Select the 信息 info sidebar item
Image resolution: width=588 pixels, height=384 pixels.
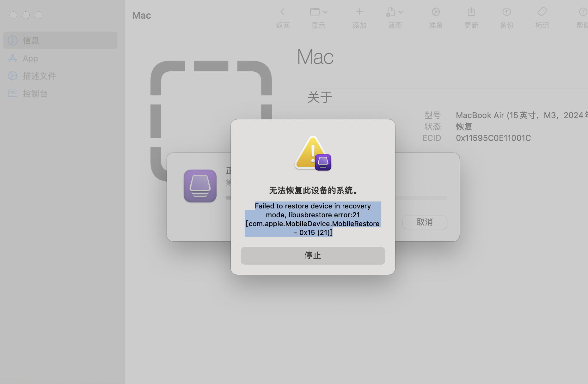point(60,40)
